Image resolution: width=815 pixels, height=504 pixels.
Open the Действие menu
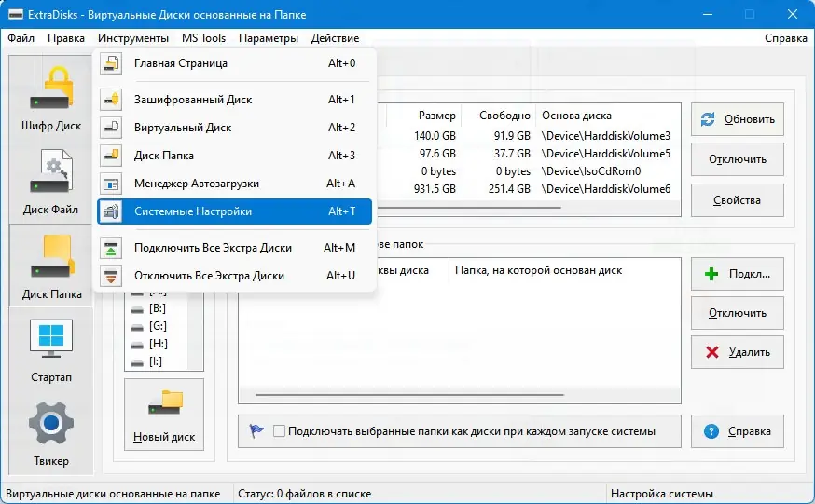(336, 38)
